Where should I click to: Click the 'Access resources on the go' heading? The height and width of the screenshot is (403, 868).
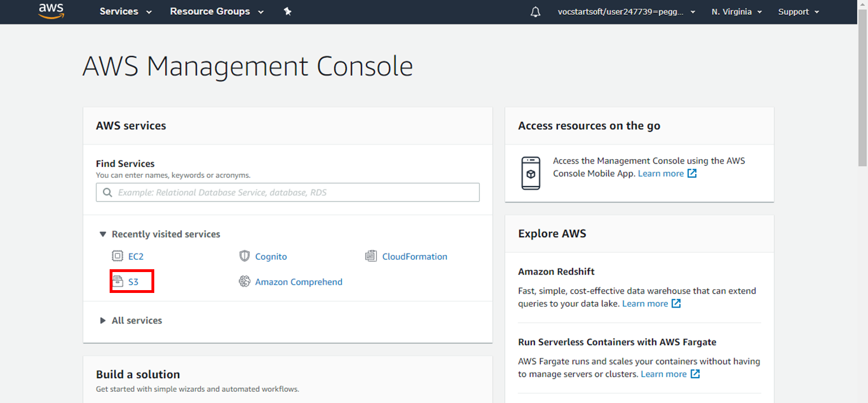[x=589, y=126]
